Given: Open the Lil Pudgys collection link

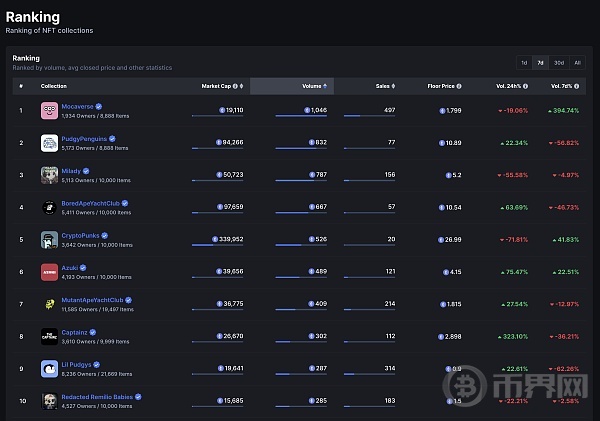Looking at the screenshot, I should point(77,365).
